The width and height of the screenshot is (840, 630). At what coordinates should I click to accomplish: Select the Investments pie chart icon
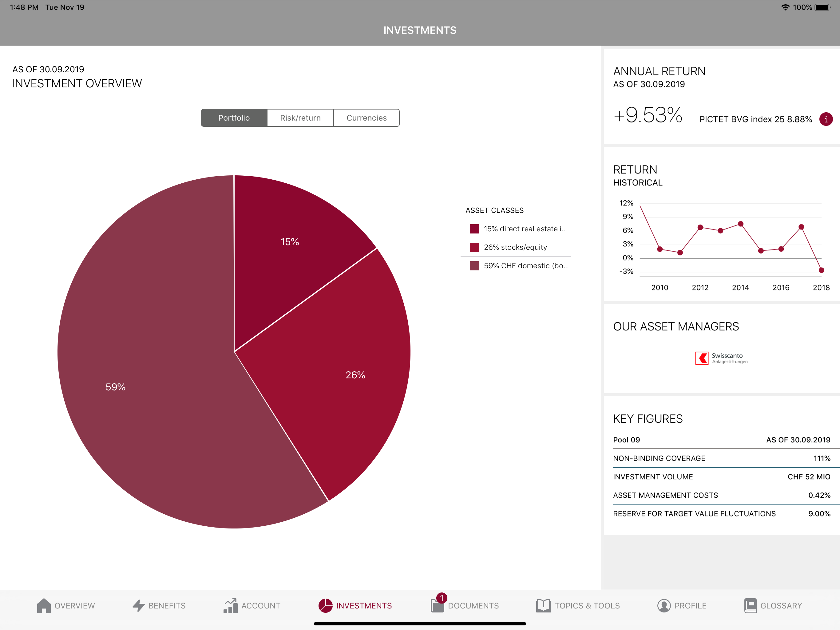pos(325,606)
